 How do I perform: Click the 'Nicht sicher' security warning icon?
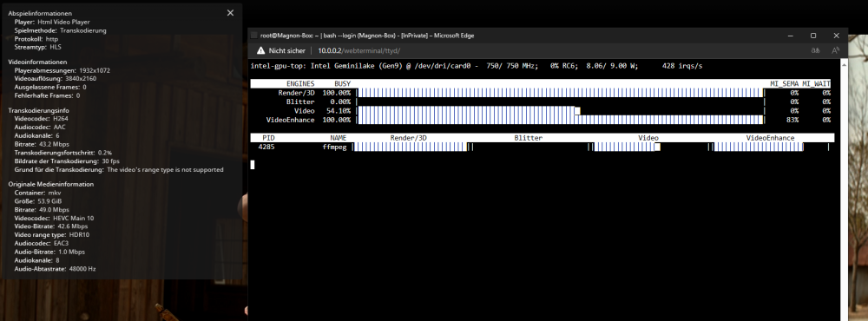260,50
